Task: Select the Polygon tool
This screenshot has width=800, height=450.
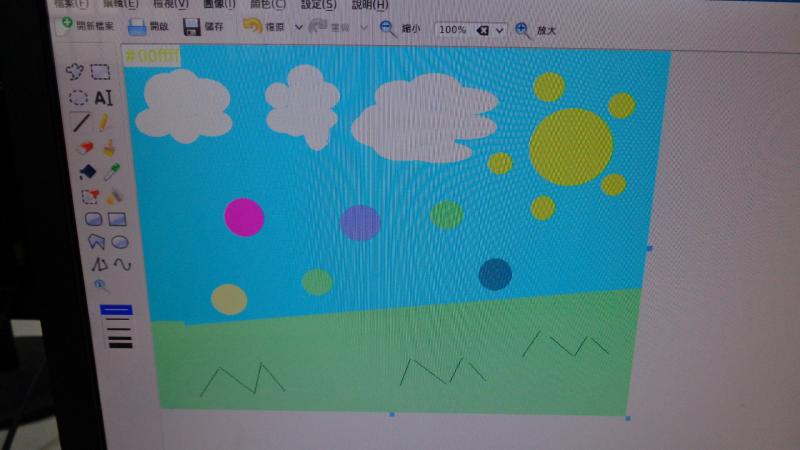Action: [96, 241]
